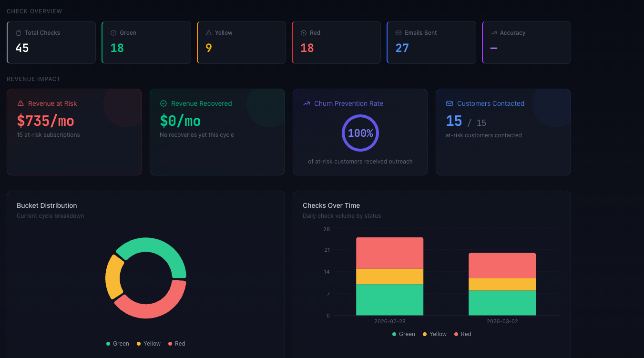Click the 100% churn prevention progress ring

point(360,133)
